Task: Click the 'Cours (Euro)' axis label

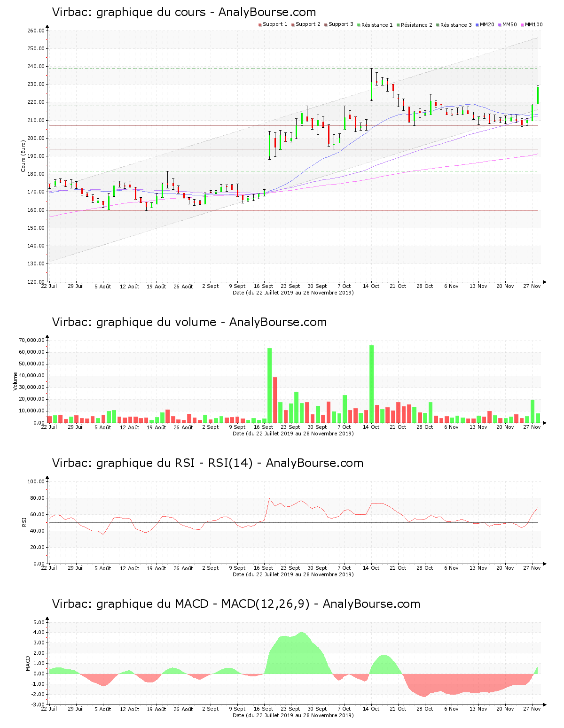Action: click(x=23, y=156)
